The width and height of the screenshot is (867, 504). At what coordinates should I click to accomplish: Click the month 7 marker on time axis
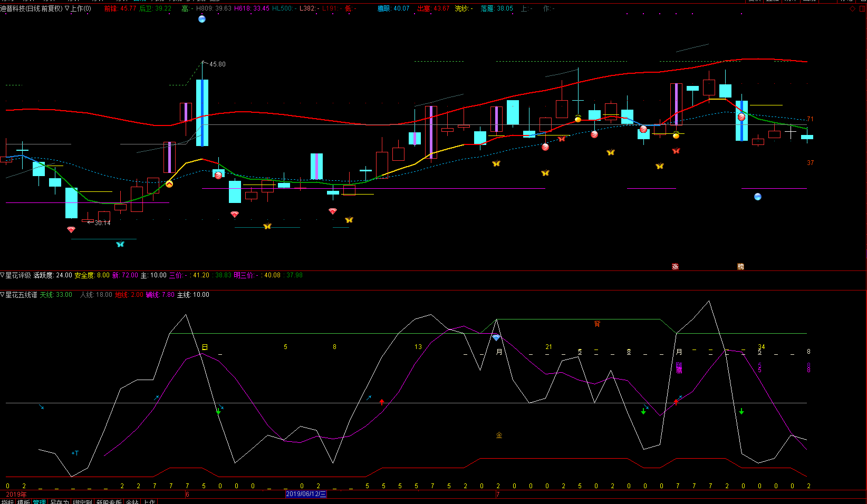498,494
